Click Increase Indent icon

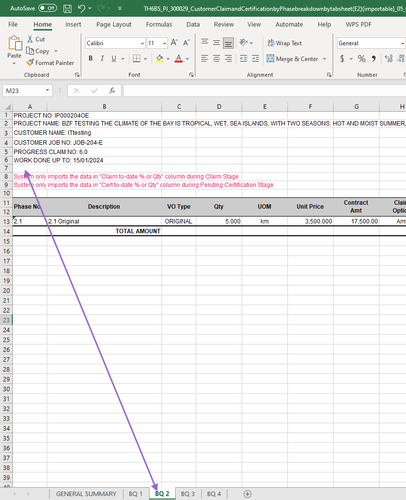(x=255, y=59)
